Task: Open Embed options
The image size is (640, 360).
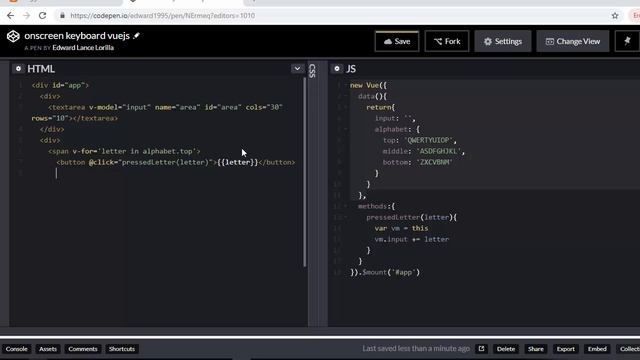Action: [597, 349]
